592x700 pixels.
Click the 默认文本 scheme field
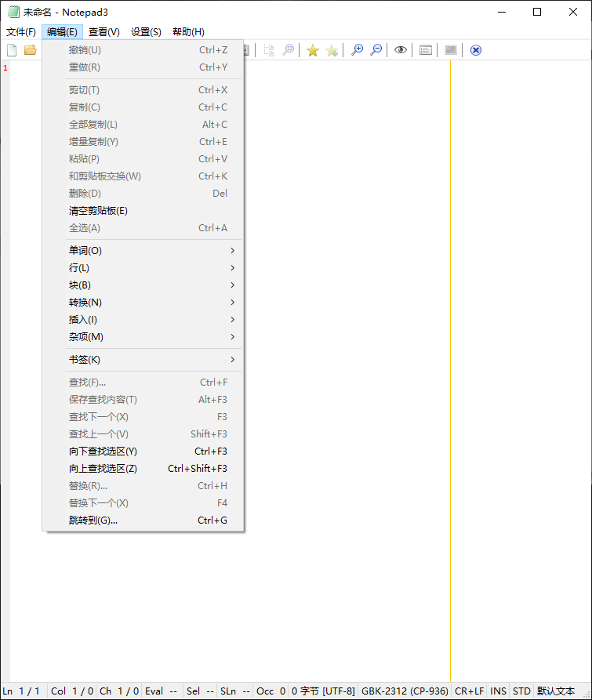coord(556,691)
